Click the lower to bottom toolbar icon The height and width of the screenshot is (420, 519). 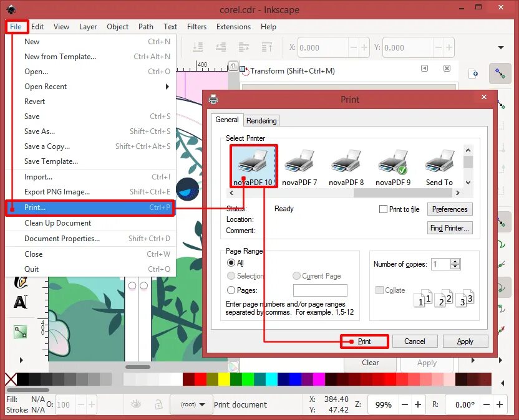pos(198,47)
